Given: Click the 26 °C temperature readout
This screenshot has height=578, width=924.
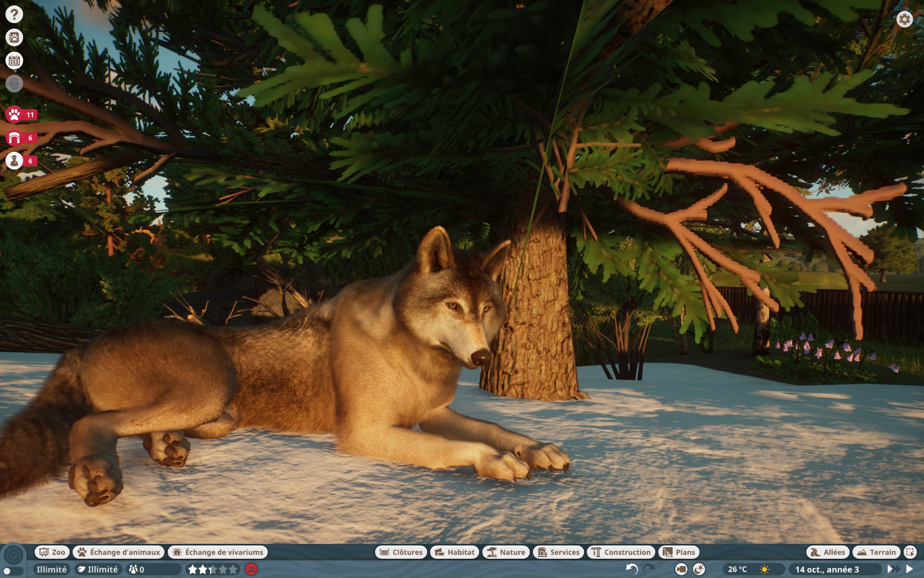Looking at the screenshot, I should coord(738,569).
